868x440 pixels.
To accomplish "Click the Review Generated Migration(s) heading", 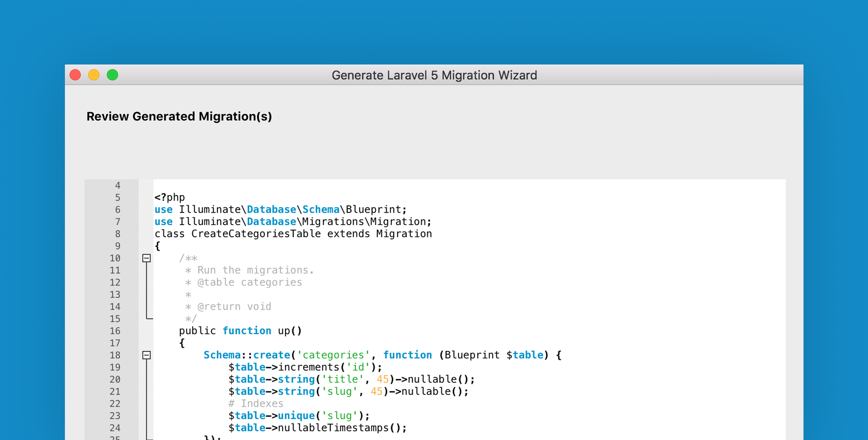I will [179, 116].
